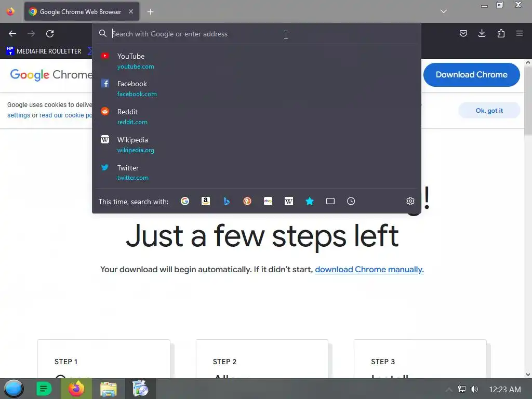Open the read our cookie policy link

65,115
